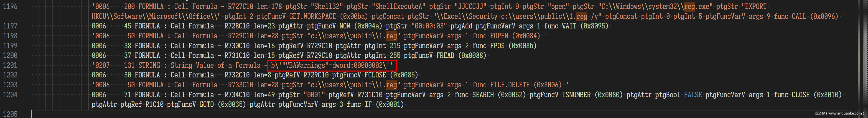
Task: Click the word STRING on line 1201
Action: (149, 65)
